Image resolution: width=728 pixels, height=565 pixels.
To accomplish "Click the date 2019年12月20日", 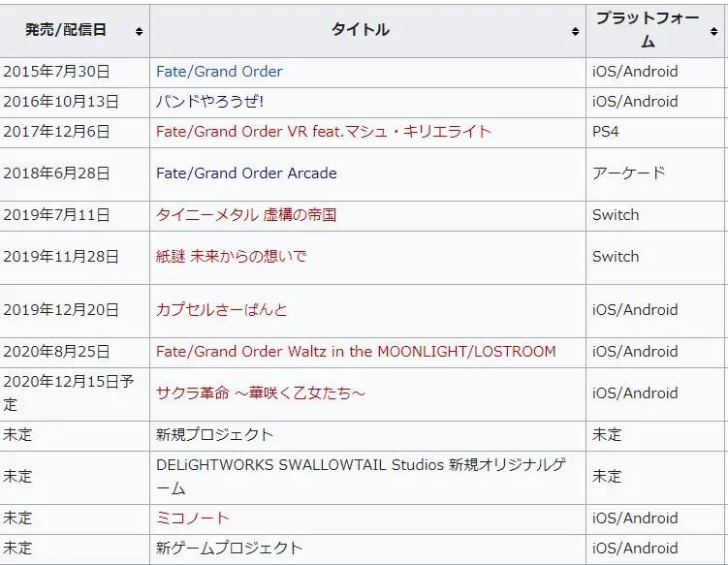I will [61, 310].
